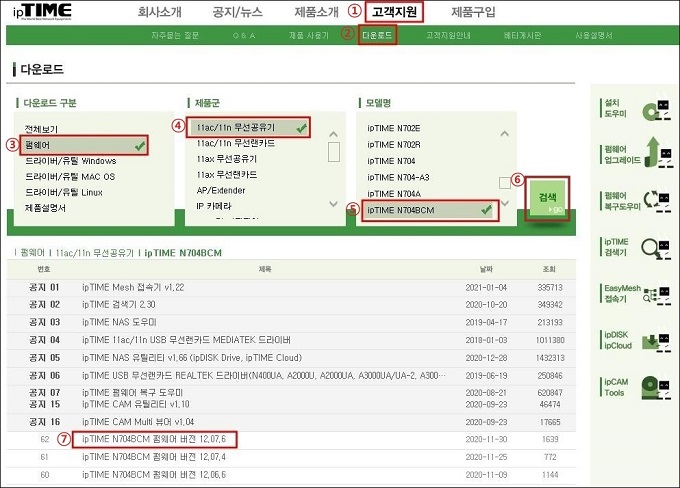
Task: Select 11ax 무선랜카드 product group
Action: click(226, 175)
